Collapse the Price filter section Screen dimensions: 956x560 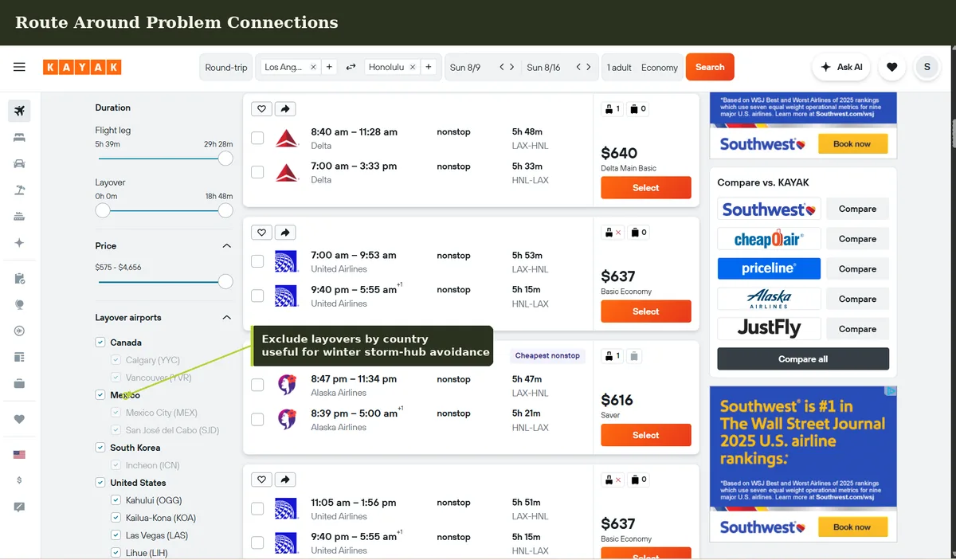pos(226,246)
